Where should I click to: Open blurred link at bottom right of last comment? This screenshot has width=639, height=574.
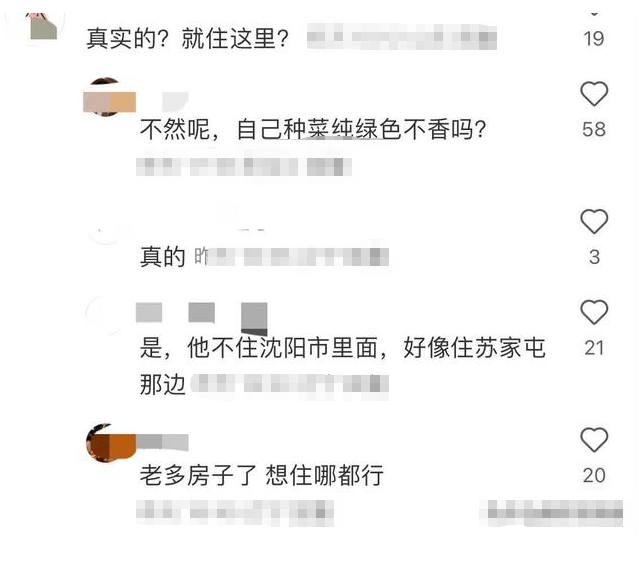[551, 512]
